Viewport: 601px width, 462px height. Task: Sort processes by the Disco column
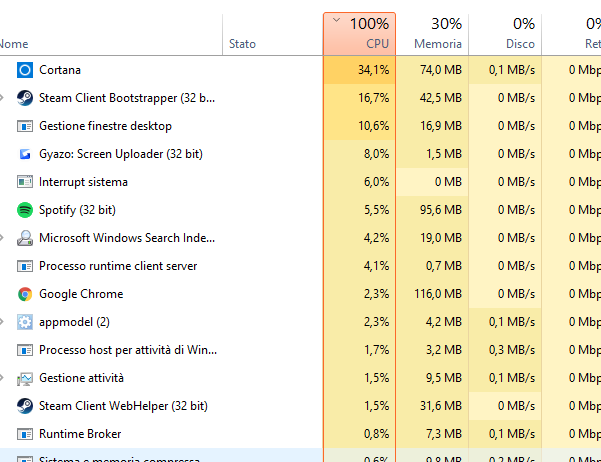[505, 34]
